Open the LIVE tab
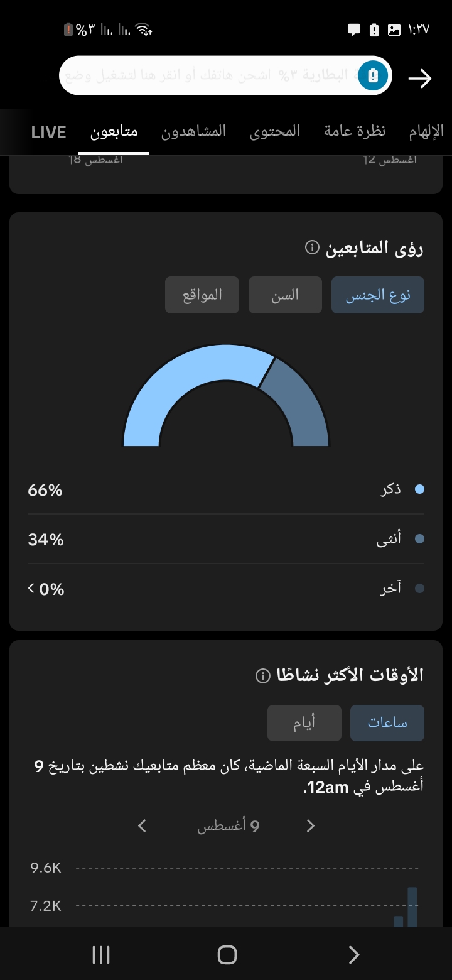This screenshot has width=452, height=980. pos(48,132)
